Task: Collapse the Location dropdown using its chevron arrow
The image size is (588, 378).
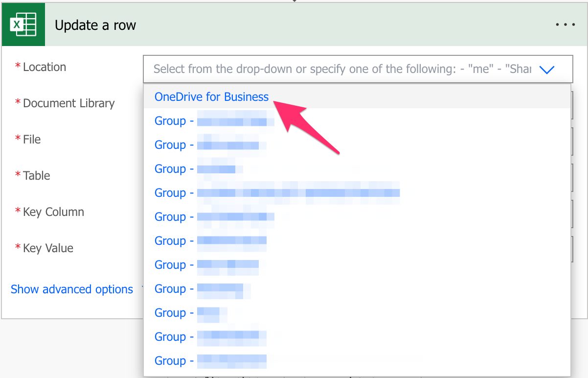Action: point(546,70)
